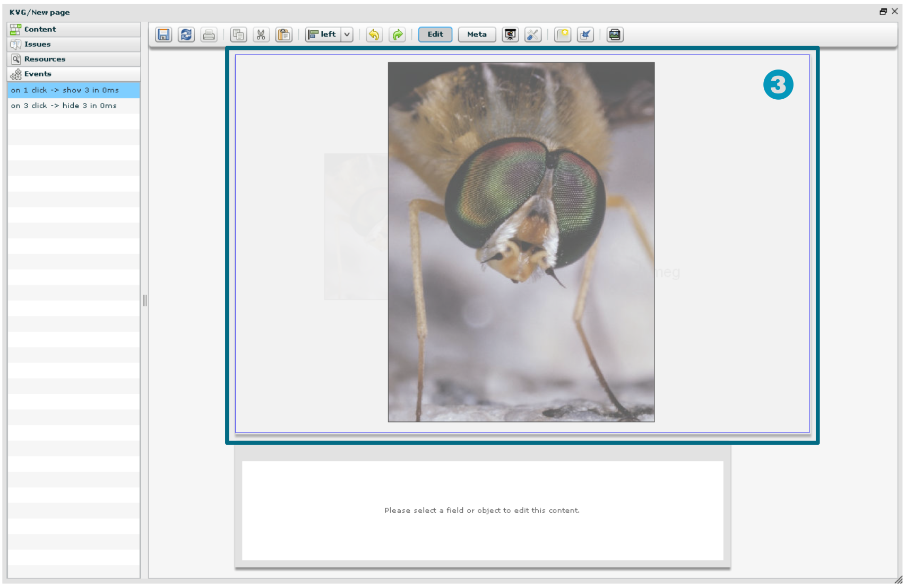Click the new note star icon

(x=563, y=34)
